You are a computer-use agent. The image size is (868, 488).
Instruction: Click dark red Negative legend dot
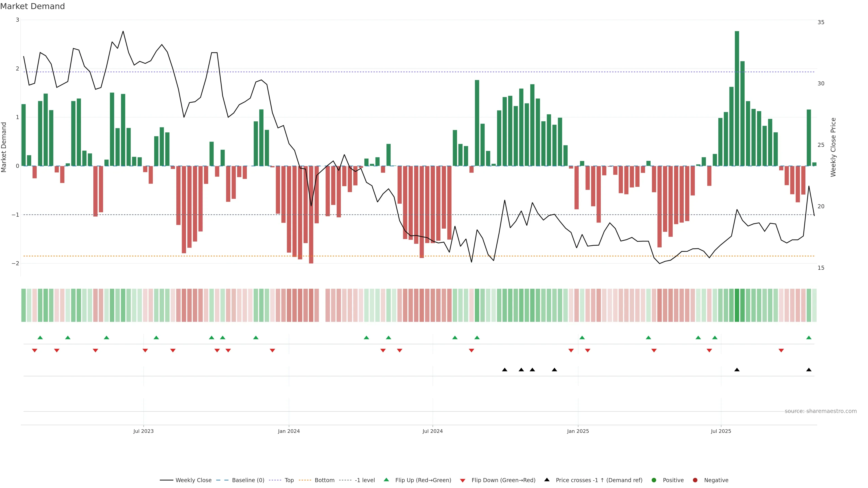point(695,480)
